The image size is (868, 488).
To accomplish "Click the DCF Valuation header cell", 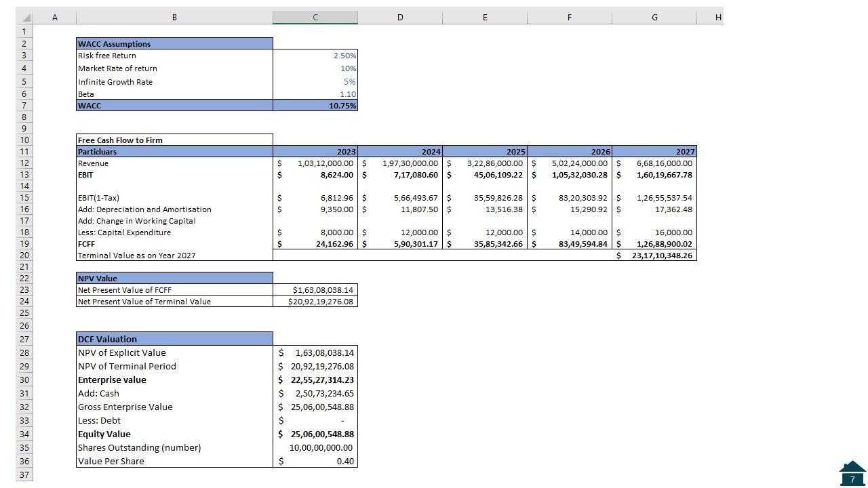I will (x=174, y=339).
